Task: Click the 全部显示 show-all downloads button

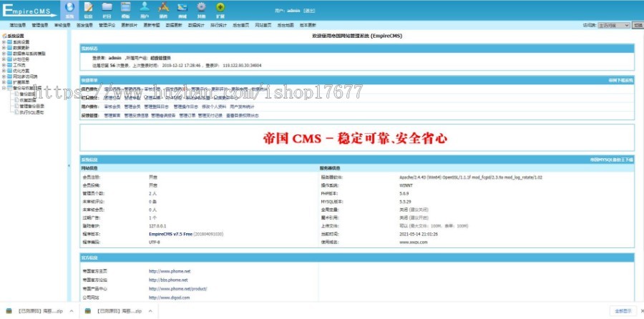Action: click(623, 311)
